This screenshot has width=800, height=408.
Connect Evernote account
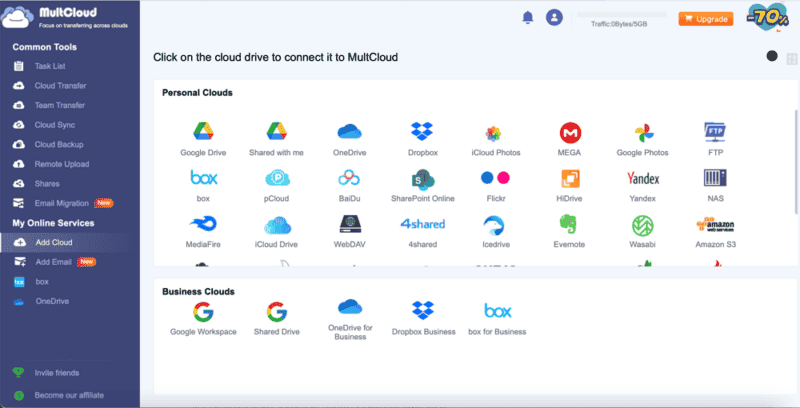pos(568,224)
